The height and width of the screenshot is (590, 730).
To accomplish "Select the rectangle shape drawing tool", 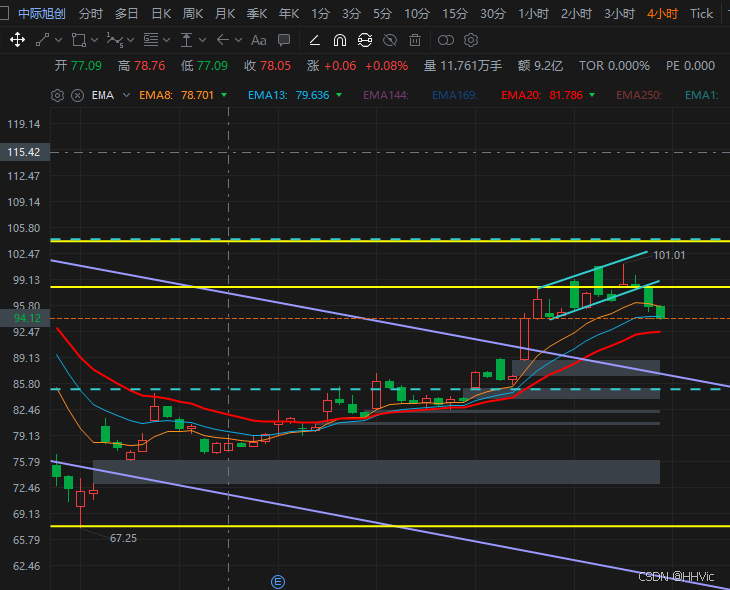I will click(78, 40).
